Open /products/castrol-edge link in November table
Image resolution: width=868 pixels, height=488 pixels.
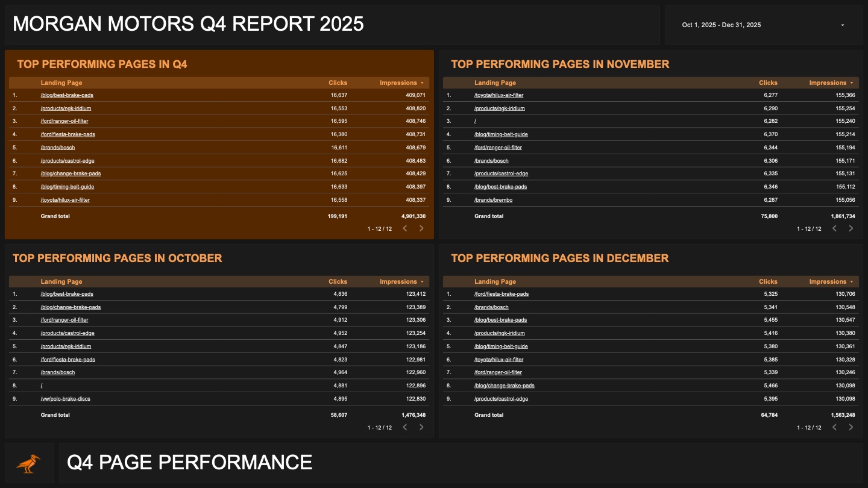pyautogui.click(x=502, y=174)
